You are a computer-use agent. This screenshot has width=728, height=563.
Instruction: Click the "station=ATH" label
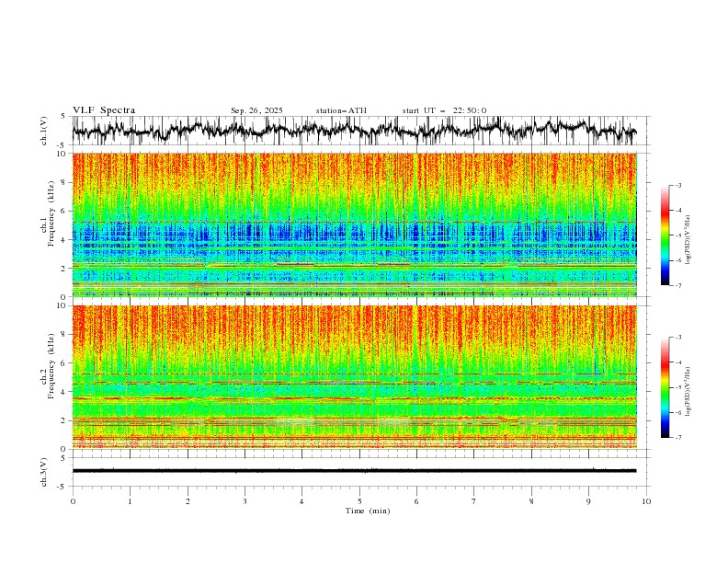(341, 110)
